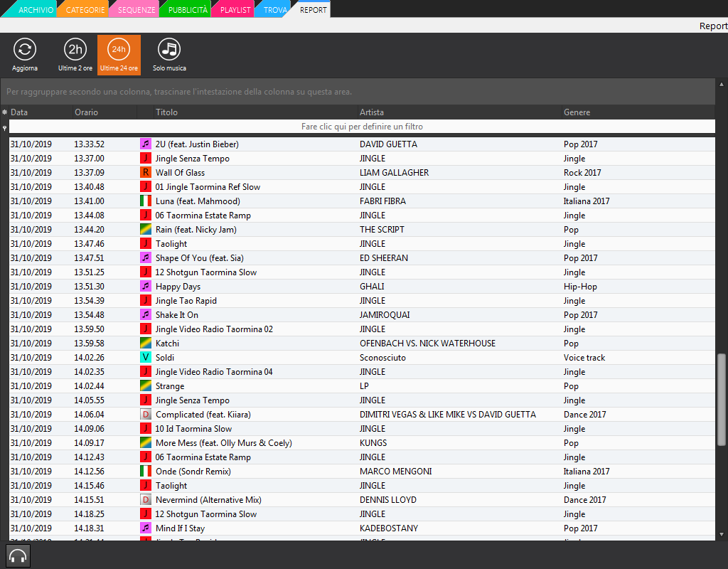
Task: Switch to the PLAYLIST tab
Action: (235, 10)
